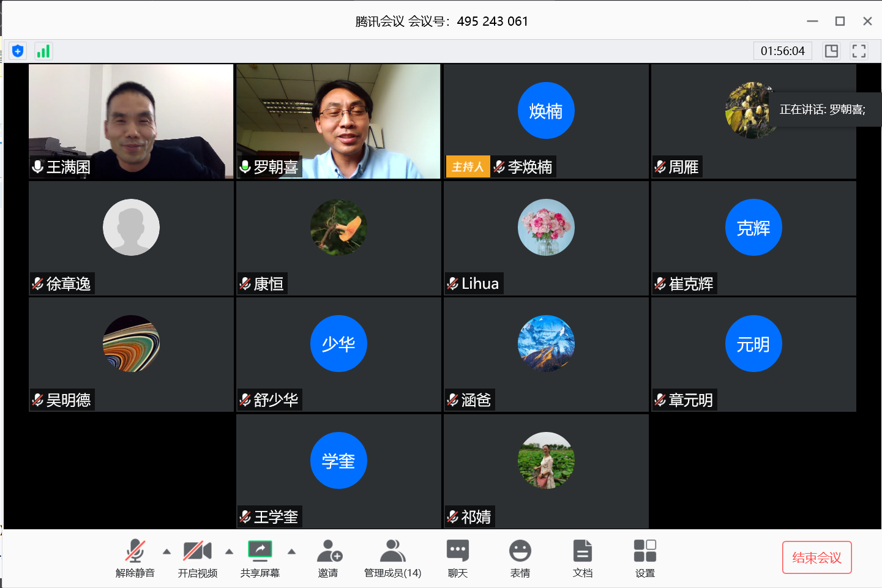Viewport: 882px width, 588px height.
Task: Select 罗朝喜's video tile
Action: [x=338, y=121]
